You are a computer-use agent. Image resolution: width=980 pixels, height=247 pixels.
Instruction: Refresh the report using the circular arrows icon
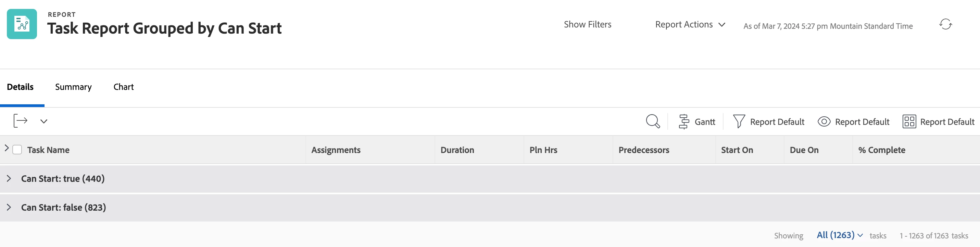pos(945,24)
